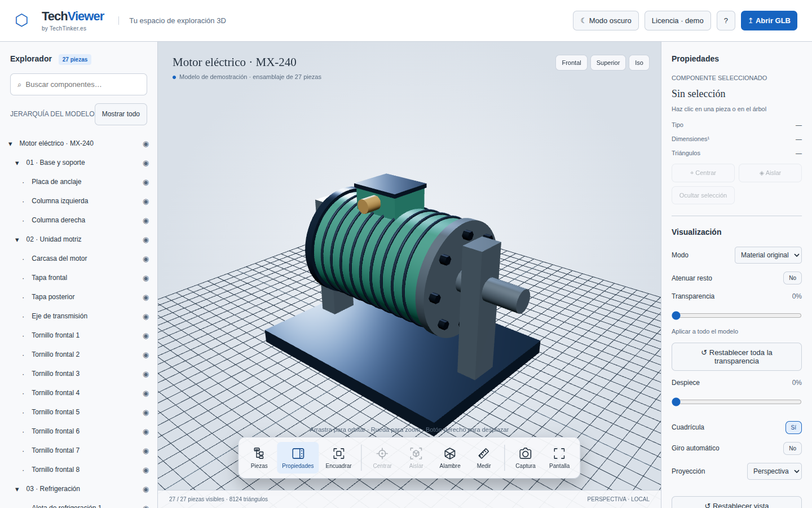Click Restablecer toda la transparencia

pyautogui.click(x=736, y=357)
